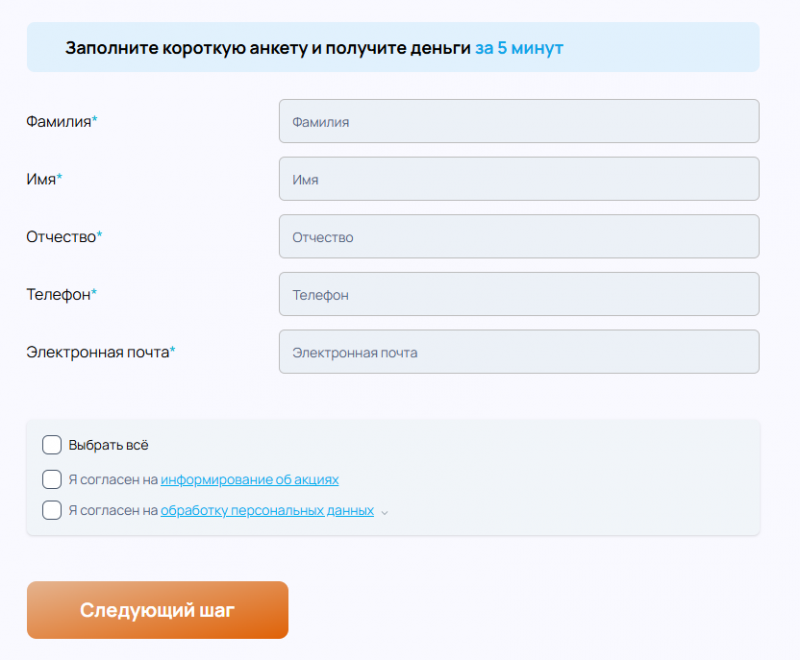Open the "информирование об акциях" link
Viewport: 800px width, 660px height.
coord(250,479)
